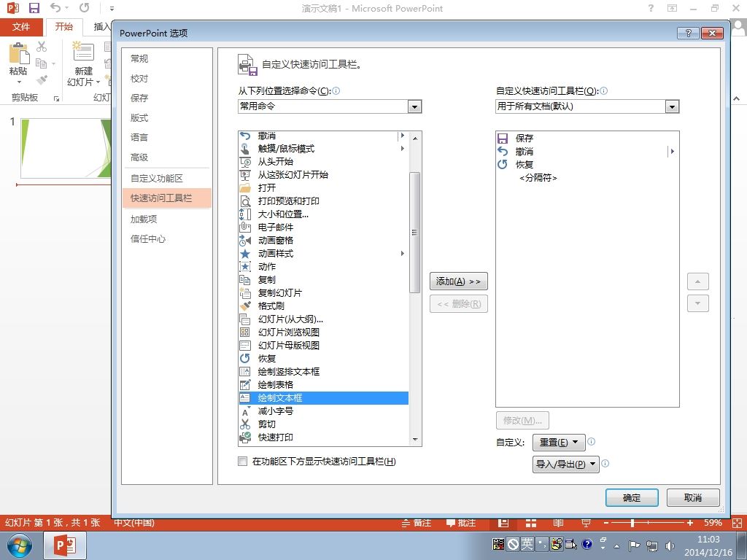The height and width of the screenshot is (560, 747).
Task: Open the 文件 tab in PowerPoint window
Action: click(x=21, y=27)
